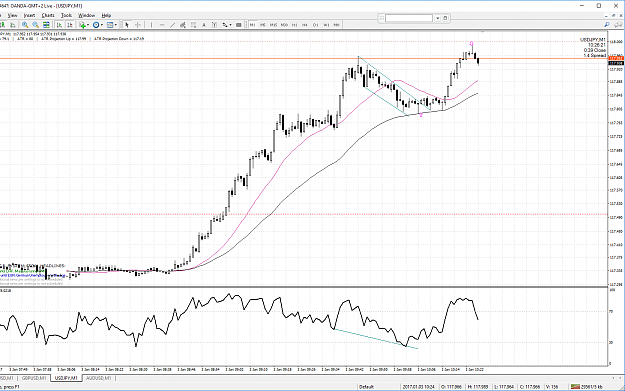This screenshot has height=391, width=625.
Task: Select the Horizontal Line drawing tool
Action: pos(162,25)
